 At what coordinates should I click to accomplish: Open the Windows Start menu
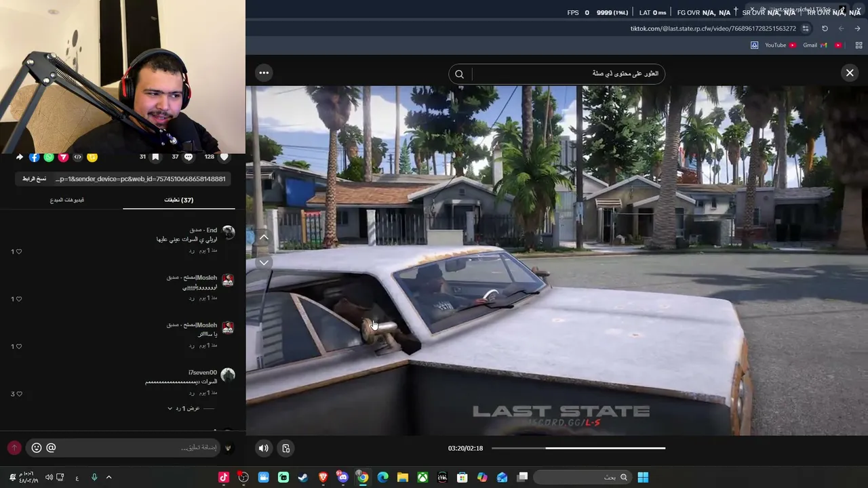click(643, 477)
